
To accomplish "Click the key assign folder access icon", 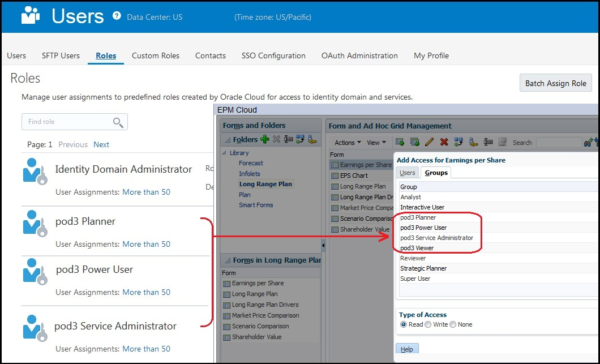I will (x=312, y=139).
